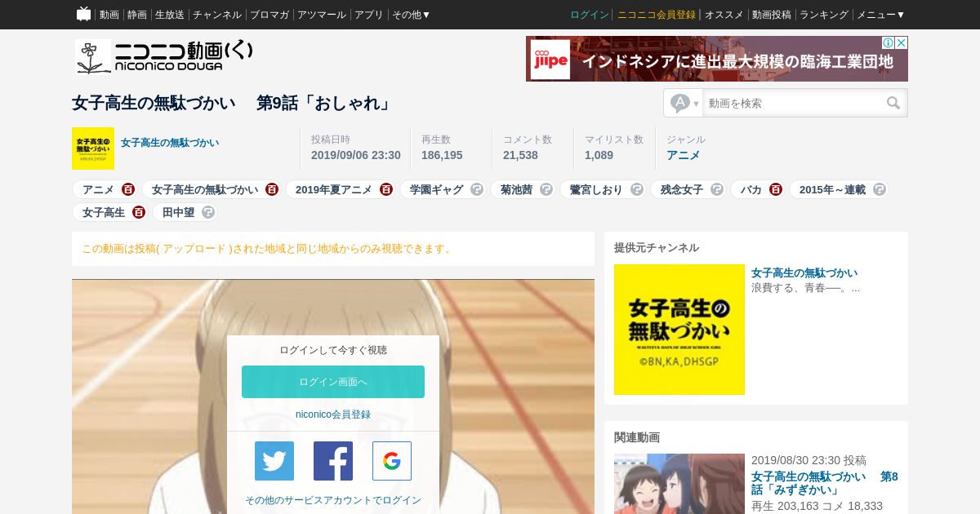Viewport: 980px width, 514px height.
Task: Select the 菊池茜 tag
Action: (x=516, y=189)
